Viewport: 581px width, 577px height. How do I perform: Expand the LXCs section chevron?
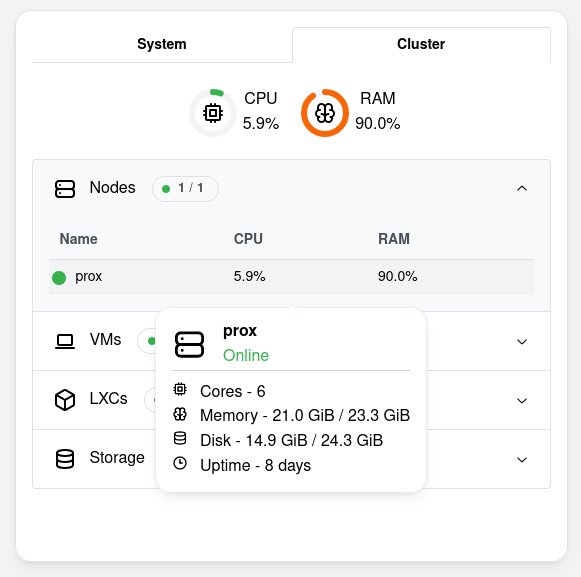tap(522, 401)
